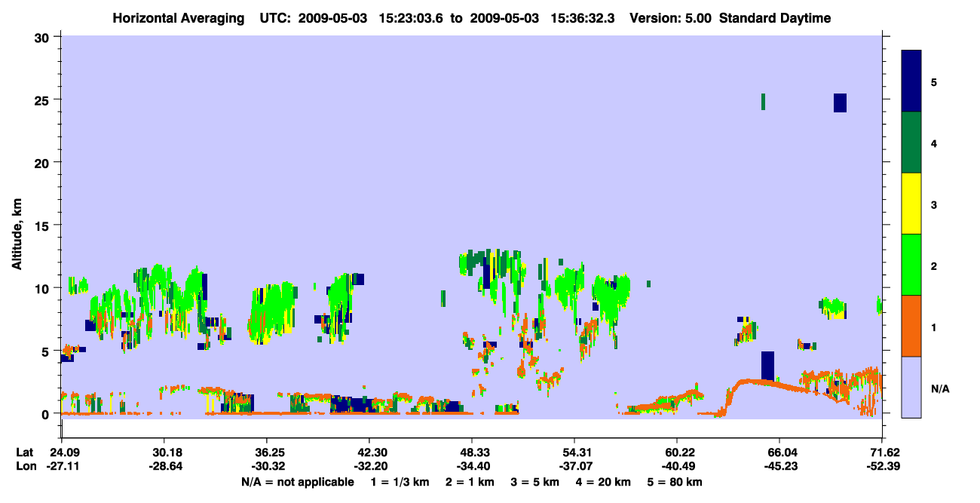Click the dark blue level 5 legend swatch
The image size is (980, 503).
pyautogui.click(x=911, y=81)
